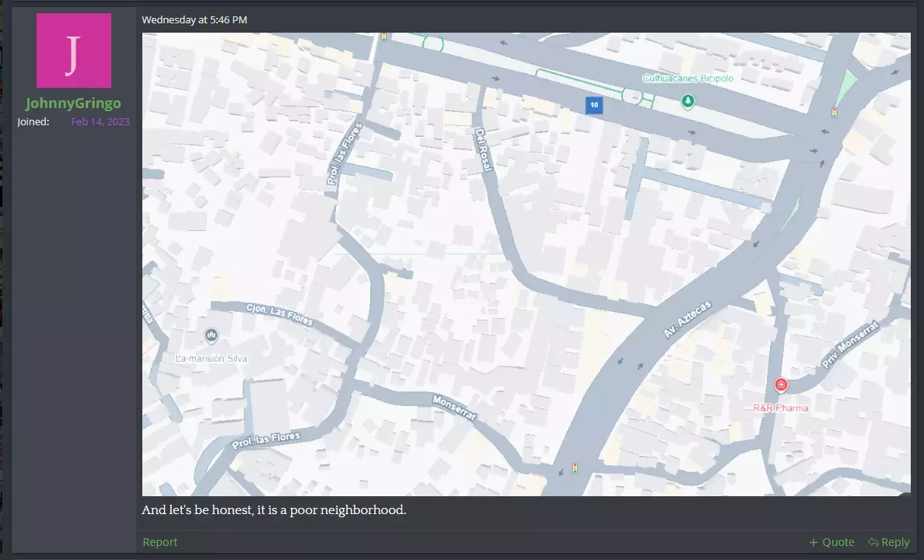Click the "Priv. Monserrat" street label
The image size is (924, 560).
pyautogui.click(x=850, y=345)
